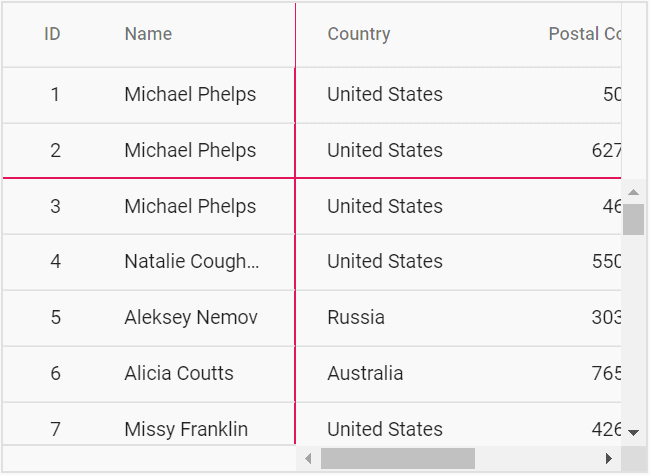650x475 pixels.
Task: Click the vertical scrollbar down arrow
Action: (x=633, y=432)
